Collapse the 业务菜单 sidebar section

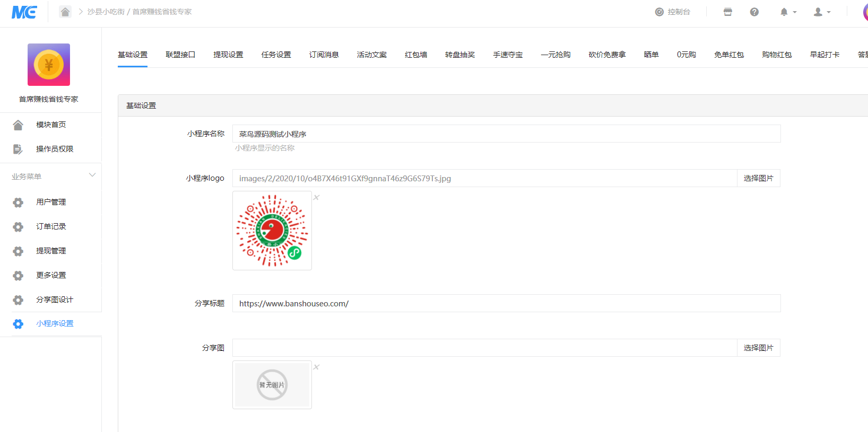pyautogui.click(x=92, y=175)
